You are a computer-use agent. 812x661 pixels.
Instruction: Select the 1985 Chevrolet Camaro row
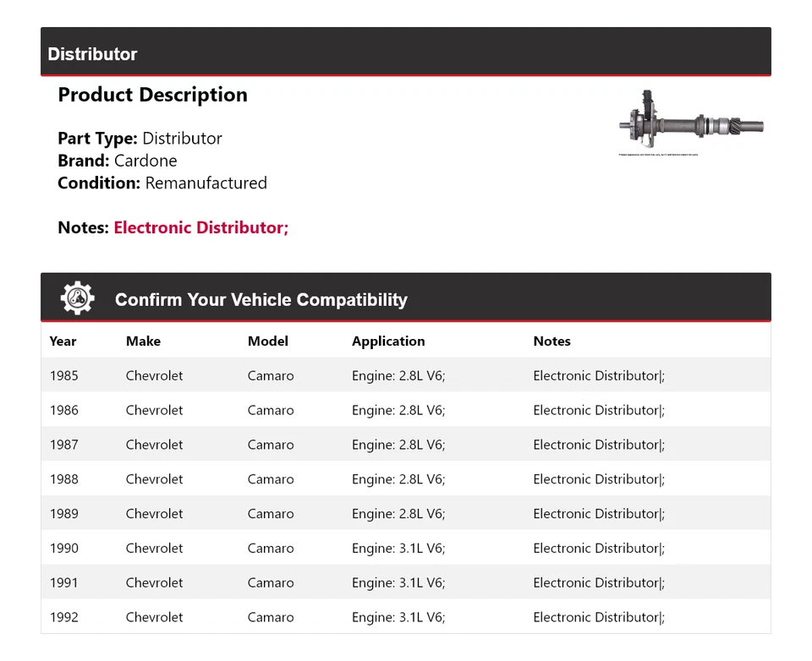coord(406,375)
